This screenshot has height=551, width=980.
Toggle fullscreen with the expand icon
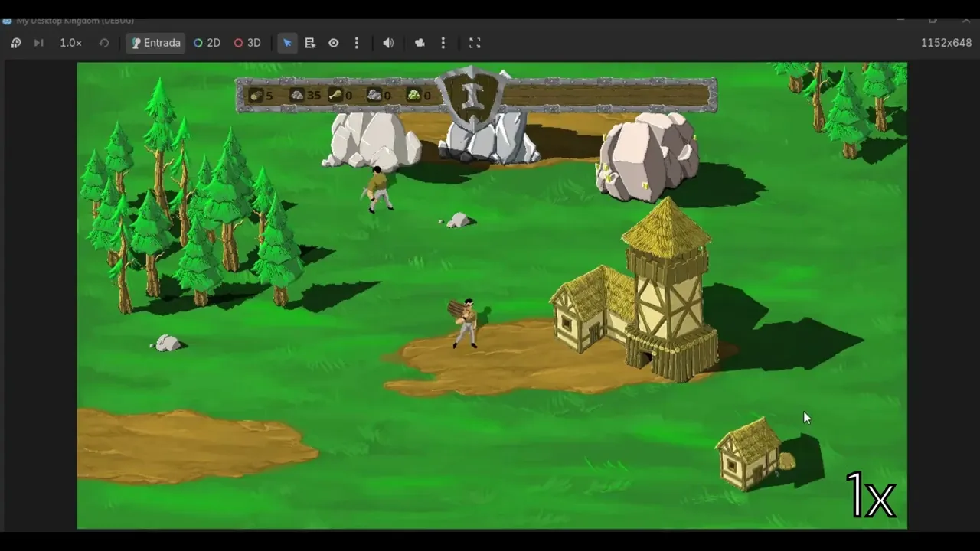[x=475, y=43]
